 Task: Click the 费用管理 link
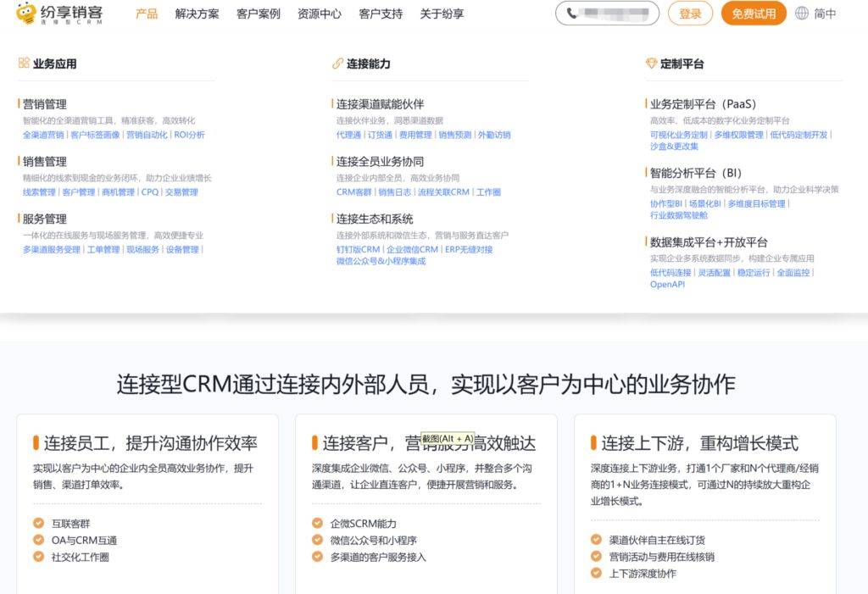[x=415, y=135]
